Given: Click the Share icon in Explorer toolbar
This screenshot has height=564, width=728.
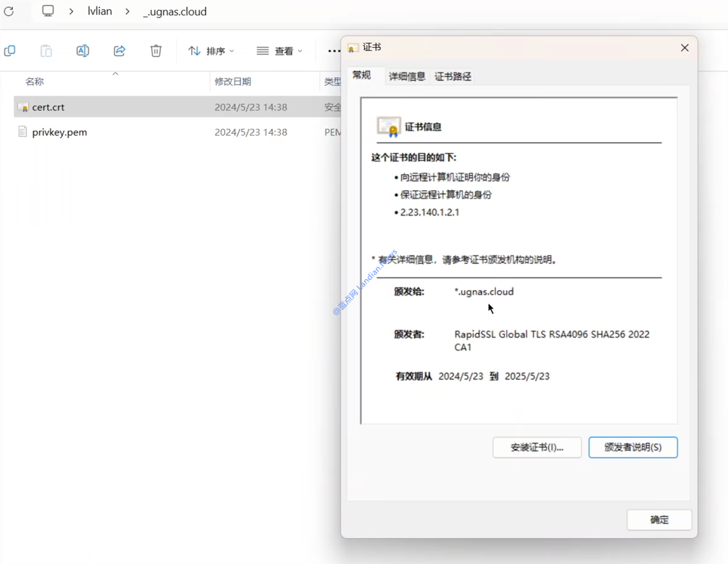Looking at the screenshot, I should pos(119,51).
